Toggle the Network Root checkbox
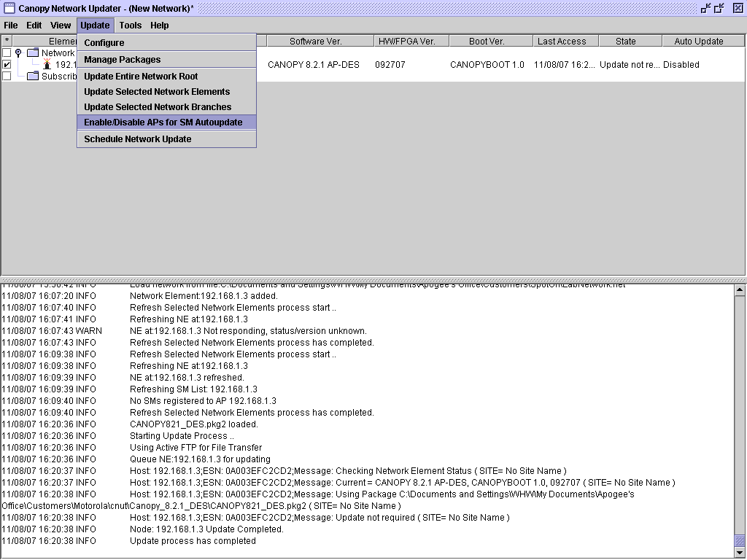The height and width of the screenshot is (560, 747). point(7,52)
